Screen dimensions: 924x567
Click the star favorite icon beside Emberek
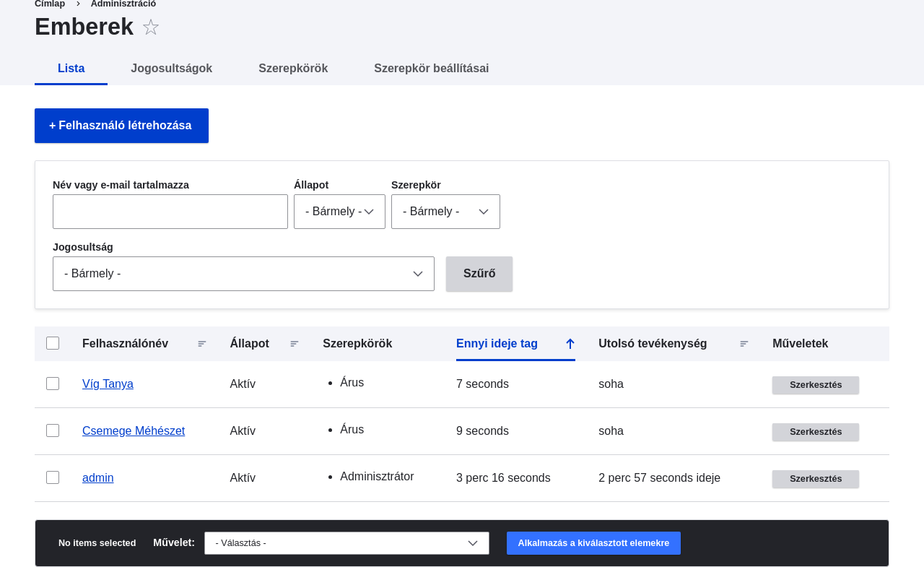150,27
